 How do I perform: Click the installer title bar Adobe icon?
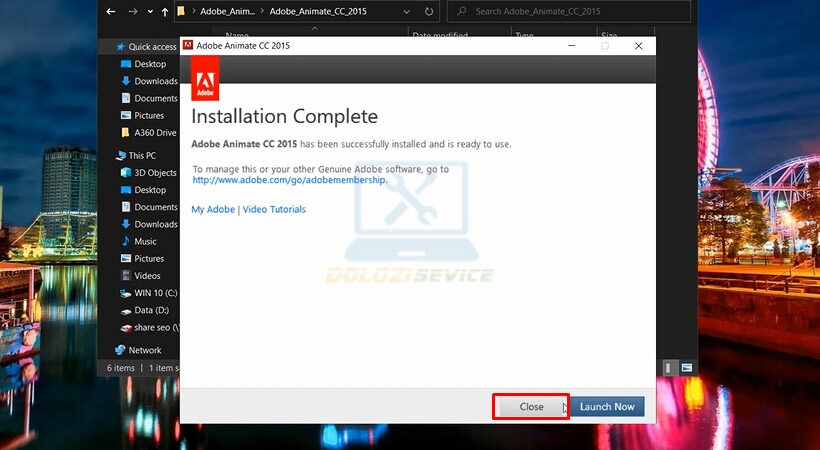point(188,46)
